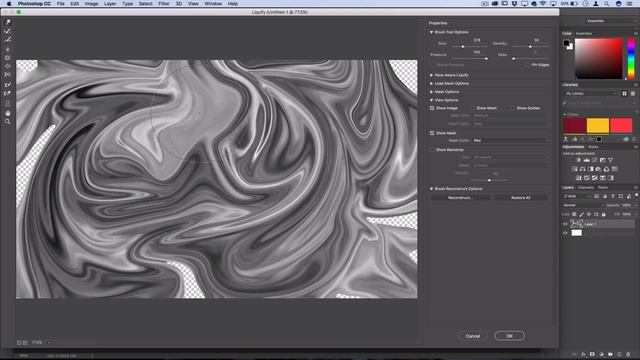Select the Pucker tool
This screenshot has width=640, height=360.
point(7,58)
